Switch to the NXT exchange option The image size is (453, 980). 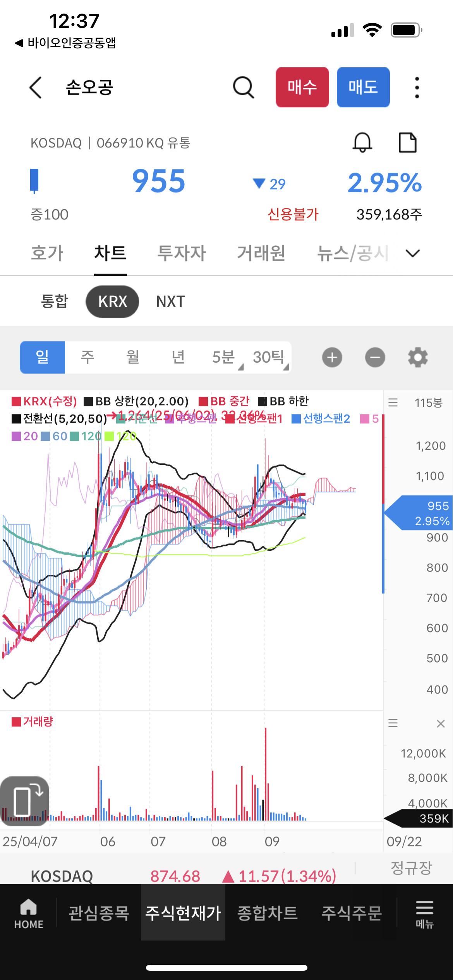tap(170, 302)
